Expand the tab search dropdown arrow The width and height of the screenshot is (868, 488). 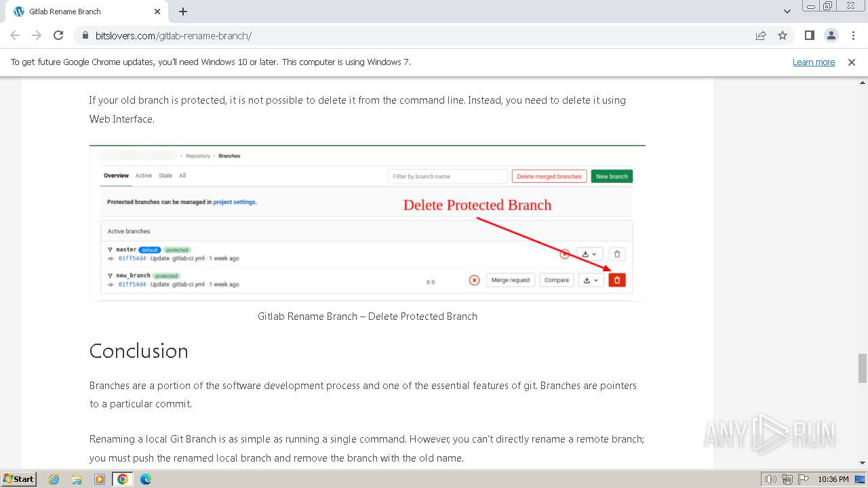[787, 12]
